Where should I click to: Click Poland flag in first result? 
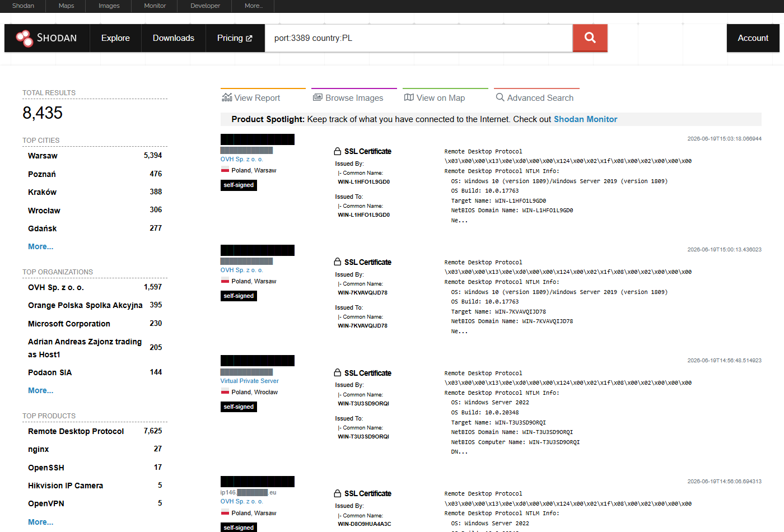225,170
